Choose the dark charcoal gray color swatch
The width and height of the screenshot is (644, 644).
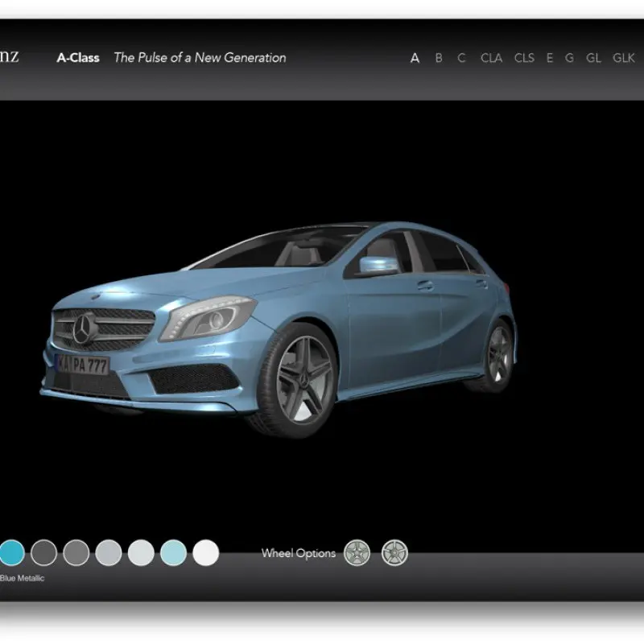tap(43, 552)
